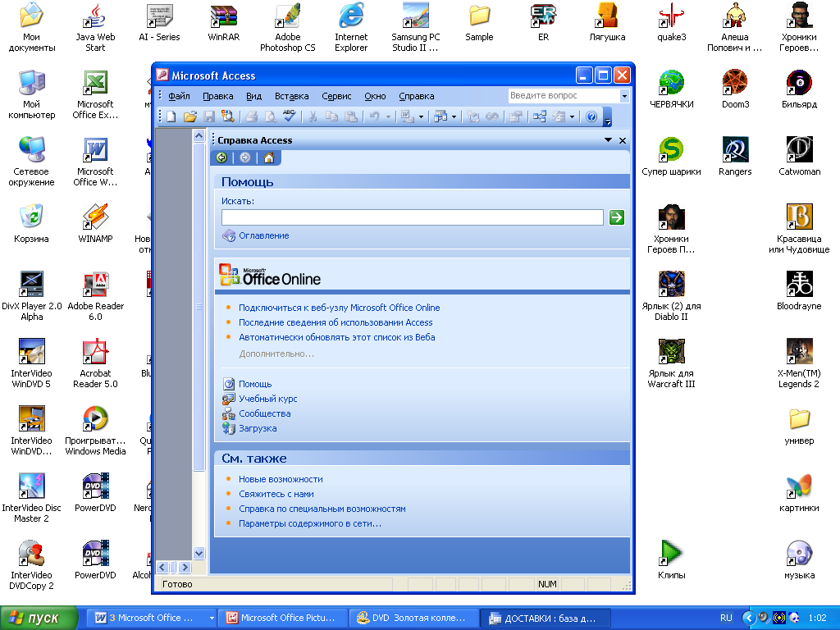
Task: Click the Print toolbar icon
Action: point(252,116)
